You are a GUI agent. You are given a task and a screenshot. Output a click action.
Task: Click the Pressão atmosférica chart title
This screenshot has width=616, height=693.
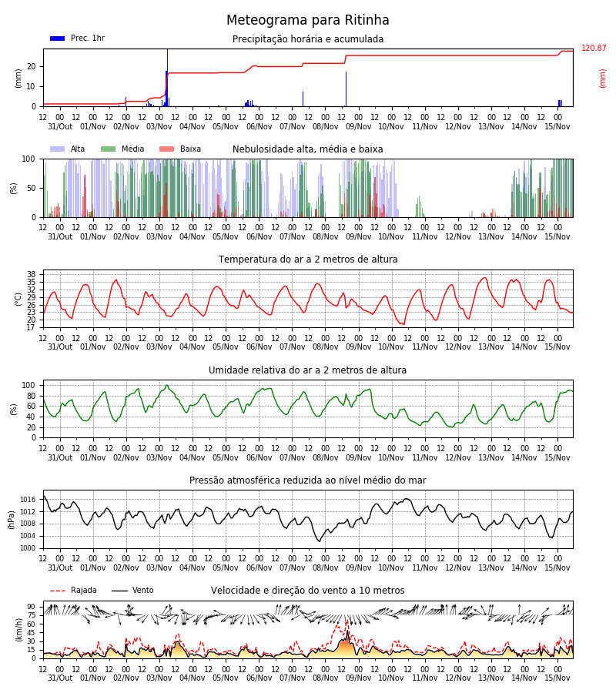pos(307,480)
